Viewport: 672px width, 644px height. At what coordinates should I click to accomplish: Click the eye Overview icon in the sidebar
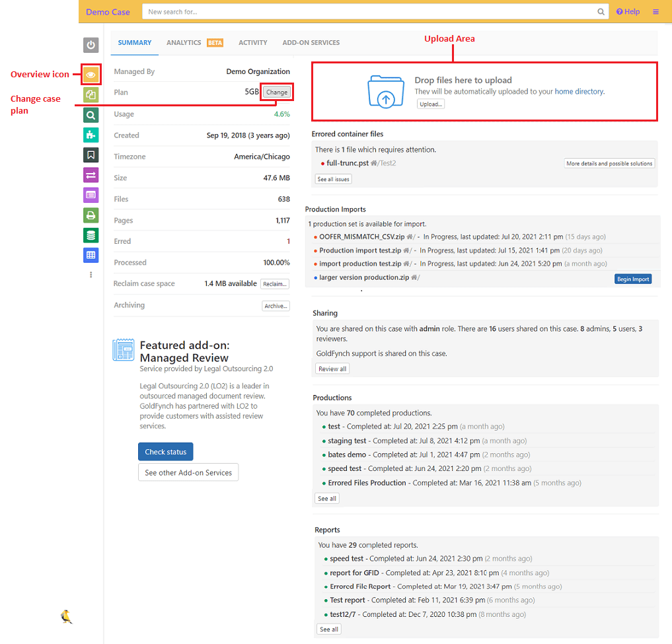pyautogui.click(x=91, y=75)
